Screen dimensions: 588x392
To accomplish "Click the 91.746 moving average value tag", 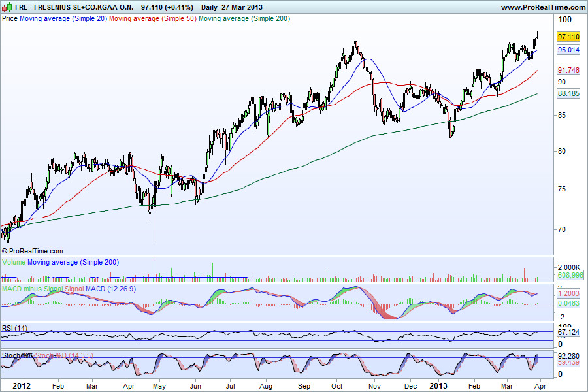I will (x=568, y=70).
